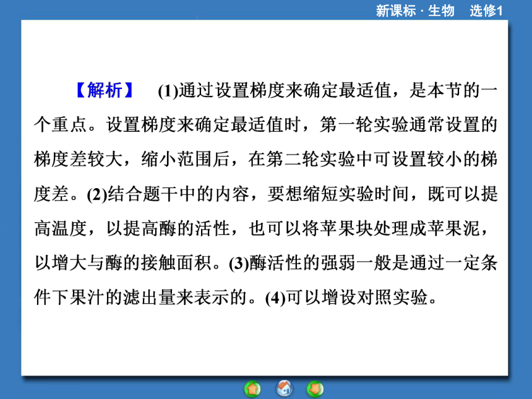Click the line starting 高温度，以提高酶的活性
Screen dimensions: 532x399
coord(261,228)
